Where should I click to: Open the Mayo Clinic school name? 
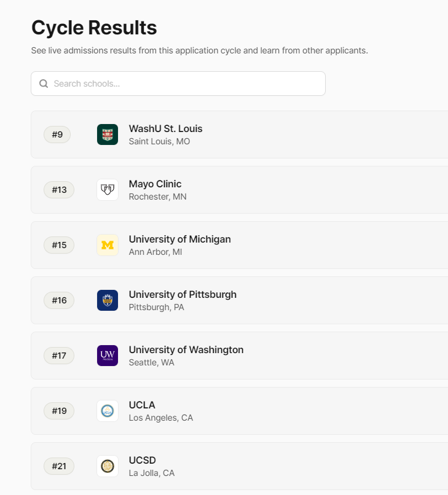(155, 184)
